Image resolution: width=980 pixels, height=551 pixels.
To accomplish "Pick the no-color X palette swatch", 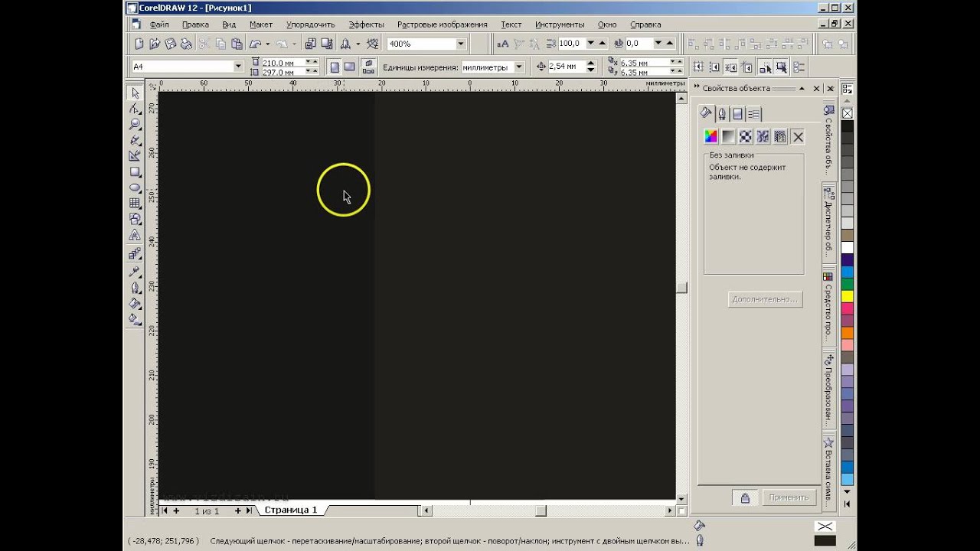I will point(848,113).
